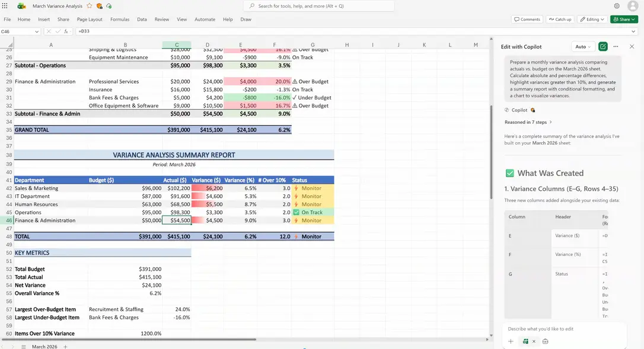Open the Review ribbon tab
Viewport: 644px width, 349px height.
click(162, 20)
